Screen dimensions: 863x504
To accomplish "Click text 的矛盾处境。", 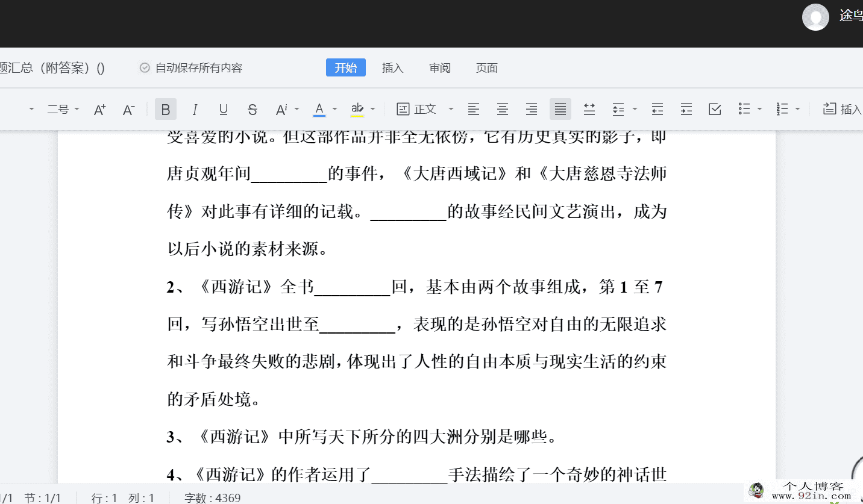I will tap(214, 399).
